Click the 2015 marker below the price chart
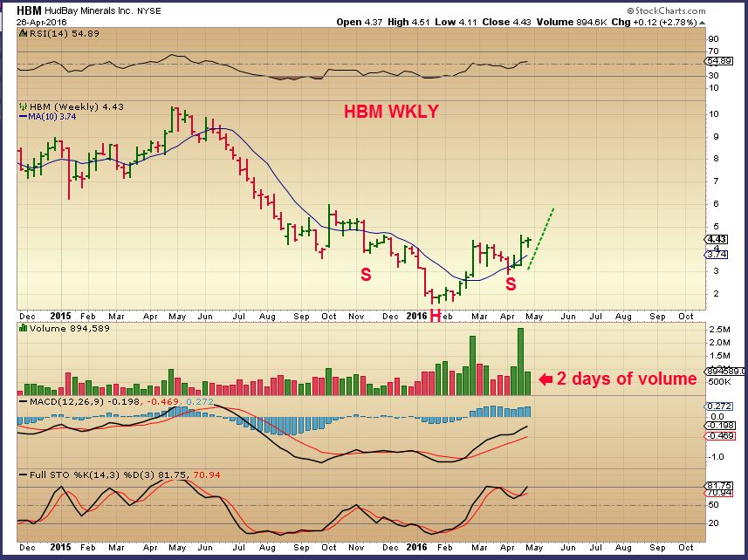 pyautogui.click(x=60, y=316)
